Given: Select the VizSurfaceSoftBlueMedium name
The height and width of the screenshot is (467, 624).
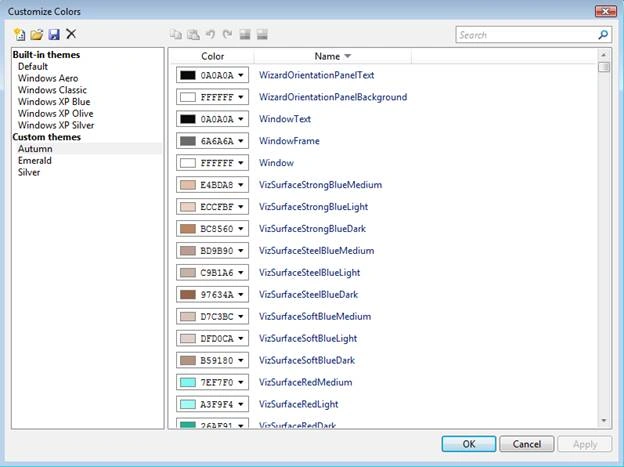Looking at the screenshot, I should click(315, 317).
